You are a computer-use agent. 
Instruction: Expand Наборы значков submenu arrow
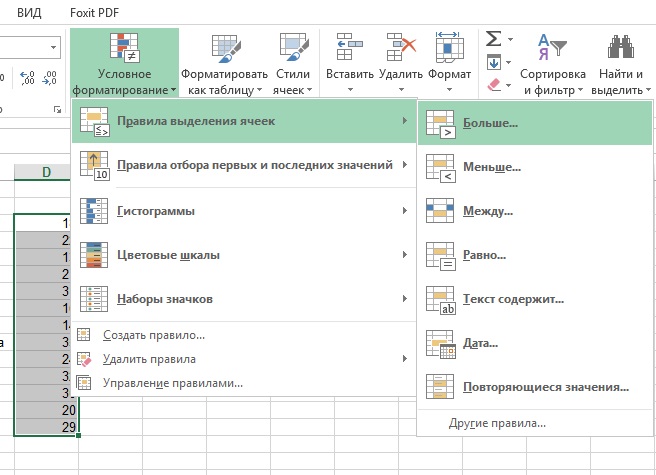point(405,298)
